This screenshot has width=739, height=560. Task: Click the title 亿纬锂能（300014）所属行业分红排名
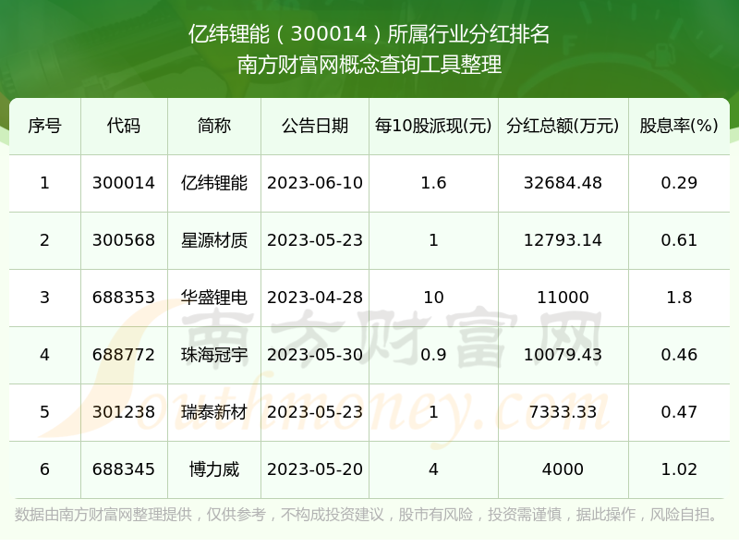(x=369, y=34)
